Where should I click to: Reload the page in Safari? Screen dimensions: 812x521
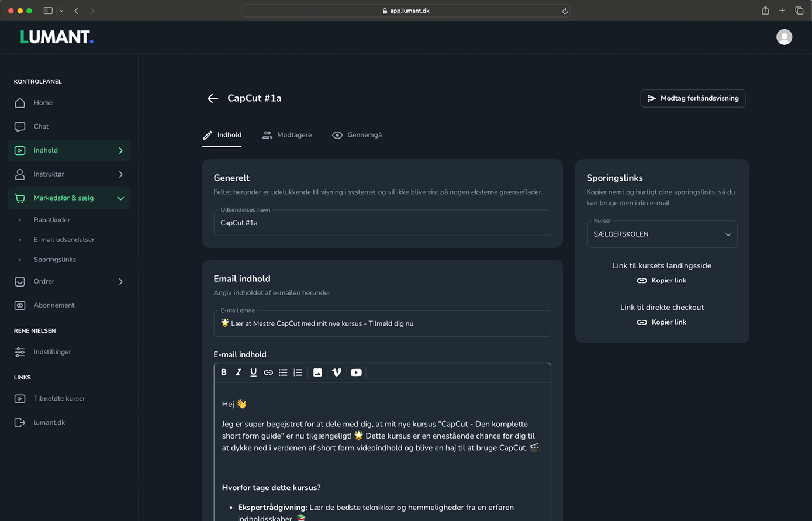coord(565,11)
